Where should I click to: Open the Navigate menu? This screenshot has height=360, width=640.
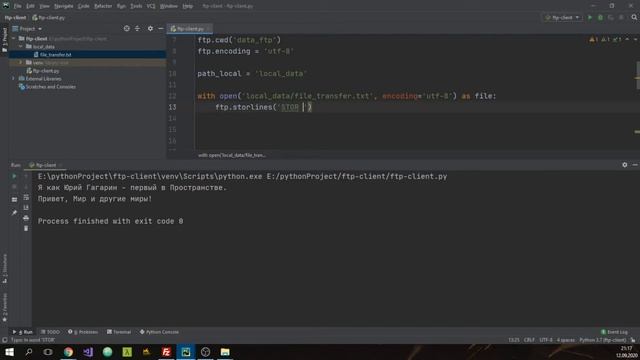(64, 6)
